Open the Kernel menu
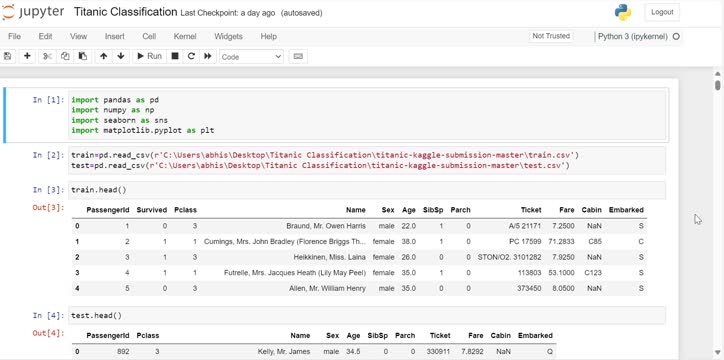 click(x=185, y=36)
